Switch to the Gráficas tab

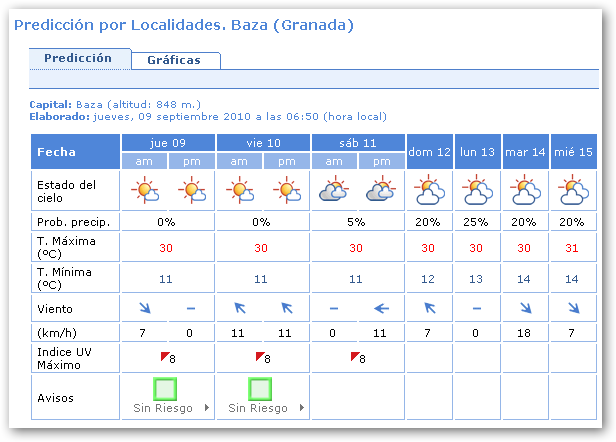pyautogui.click(x=174, y=60)
